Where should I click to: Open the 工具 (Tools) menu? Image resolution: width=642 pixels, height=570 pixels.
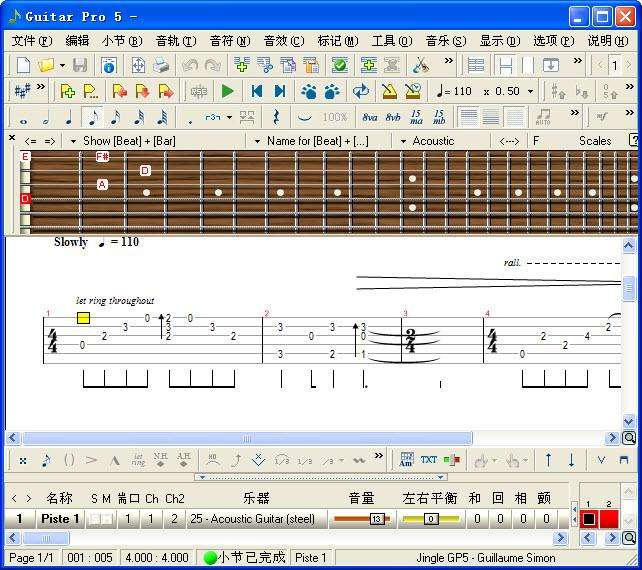pyautogui.click(x=390, y=41)
